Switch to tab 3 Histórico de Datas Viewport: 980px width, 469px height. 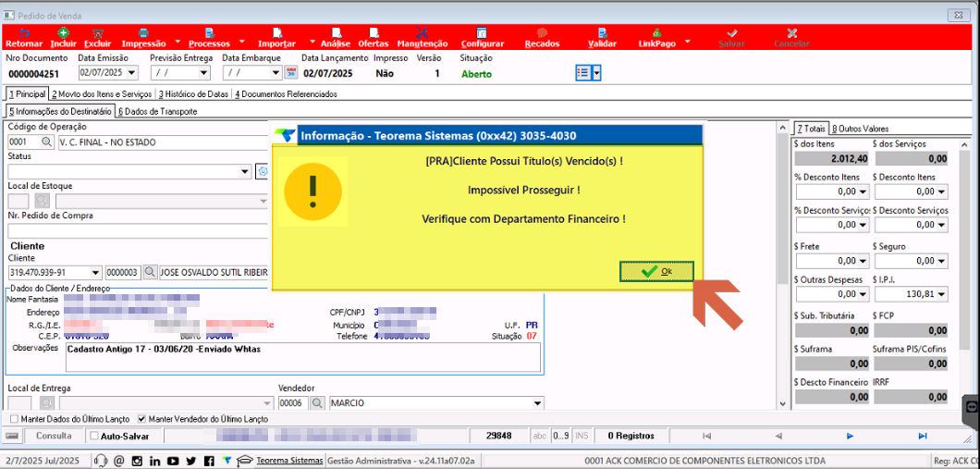[194, 94]
